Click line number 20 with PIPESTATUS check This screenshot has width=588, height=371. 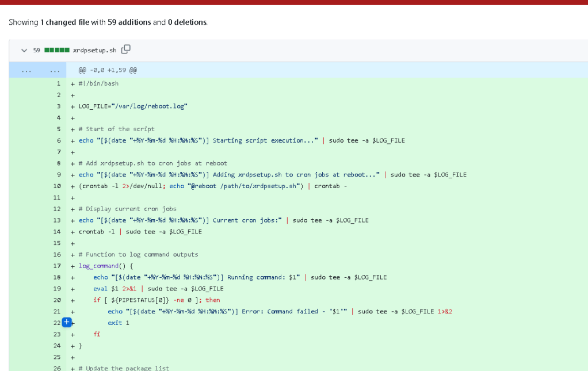point(57,300)
